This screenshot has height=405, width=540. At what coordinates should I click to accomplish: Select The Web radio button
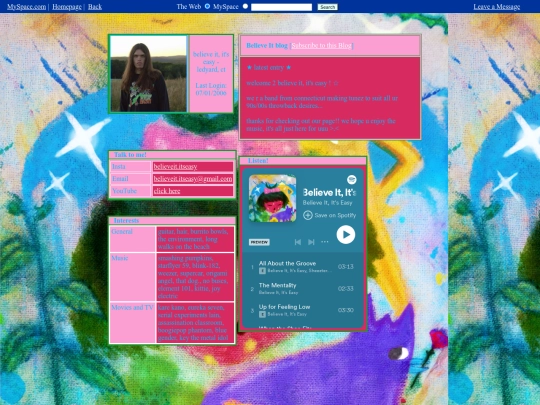[207, 6]
